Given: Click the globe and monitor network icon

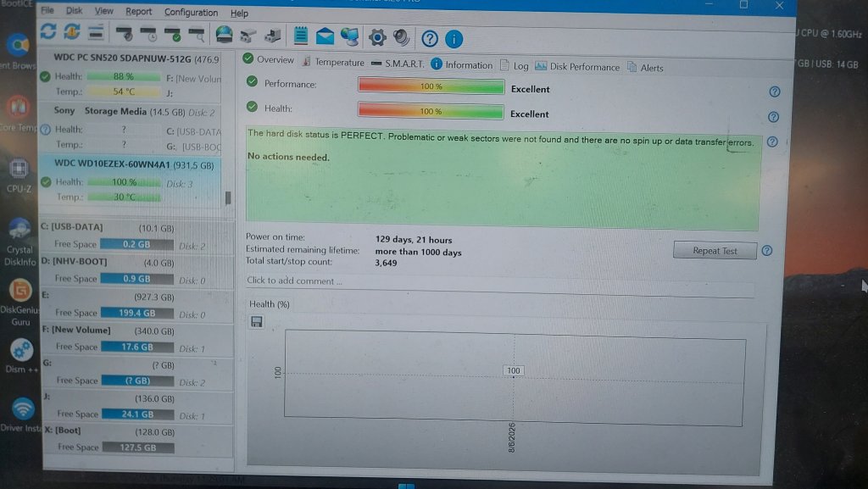Looking at the screenshot, I should pos(350,36).
